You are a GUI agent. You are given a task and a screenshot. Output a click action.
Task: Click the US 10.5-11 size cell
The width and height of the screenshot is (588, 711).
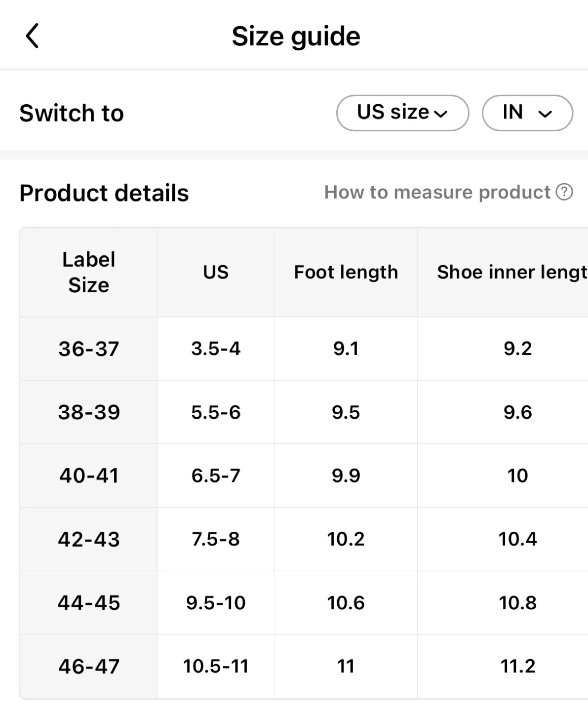coord(216,667)
